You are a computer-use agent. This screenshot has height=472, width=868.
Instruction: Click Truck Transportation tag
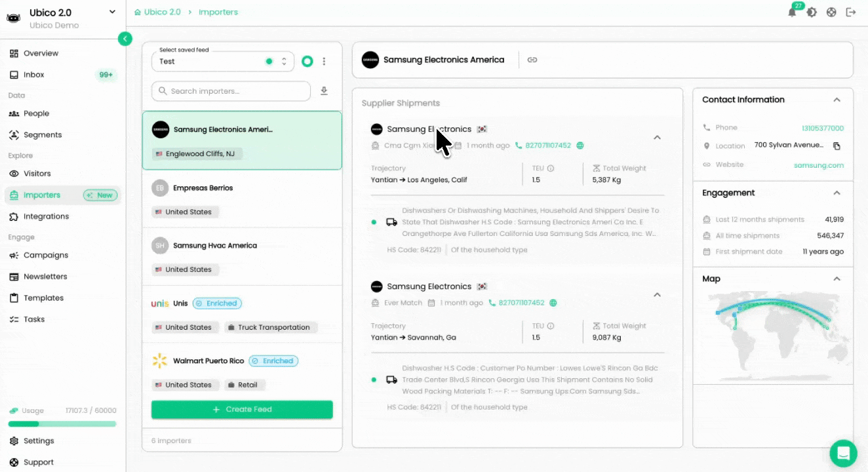(x=271, y=327)
